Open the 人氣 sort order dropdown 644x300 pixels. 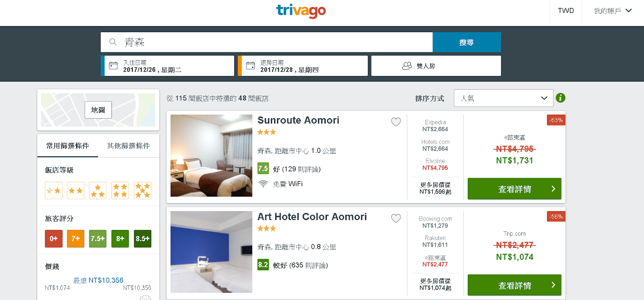[x=504, y=98]
